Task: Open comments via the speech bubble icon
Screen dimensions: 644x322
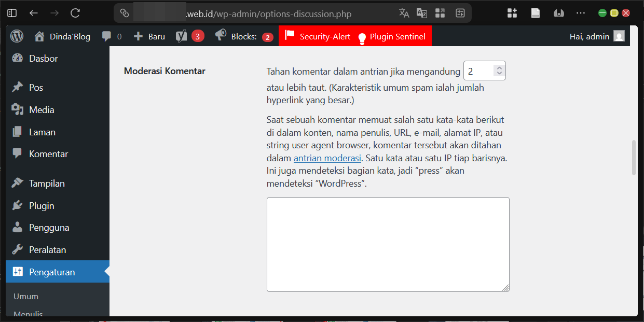Action: tap(106, 36)
